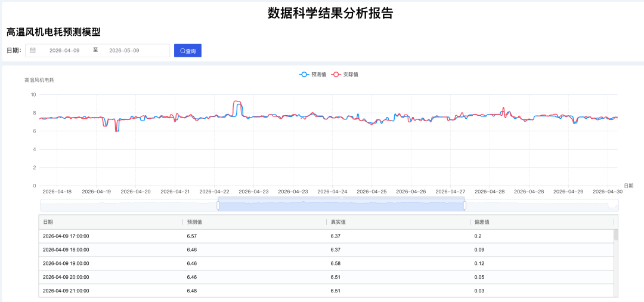This screenshot has height=302, width=644.
Task: Select row 2026-04-09 18:00:00
Action: 327,250
